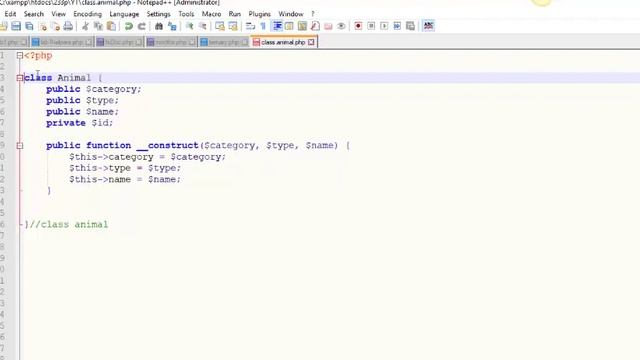
Task: Collapse the class Animal fold marker
Action: pyautogui.click(x=20, y=78)
